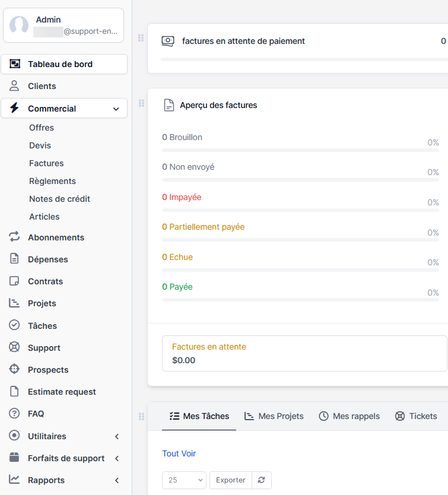Click the Clients person icon in sidebar

tap(14, 86)
